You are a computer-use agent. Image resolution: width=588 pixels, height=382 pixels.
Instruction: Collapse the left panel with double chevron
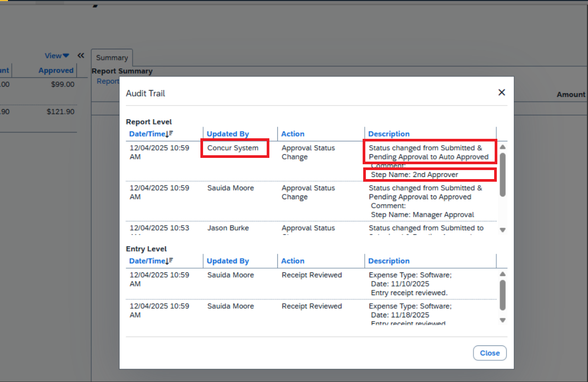coord(81,56)
